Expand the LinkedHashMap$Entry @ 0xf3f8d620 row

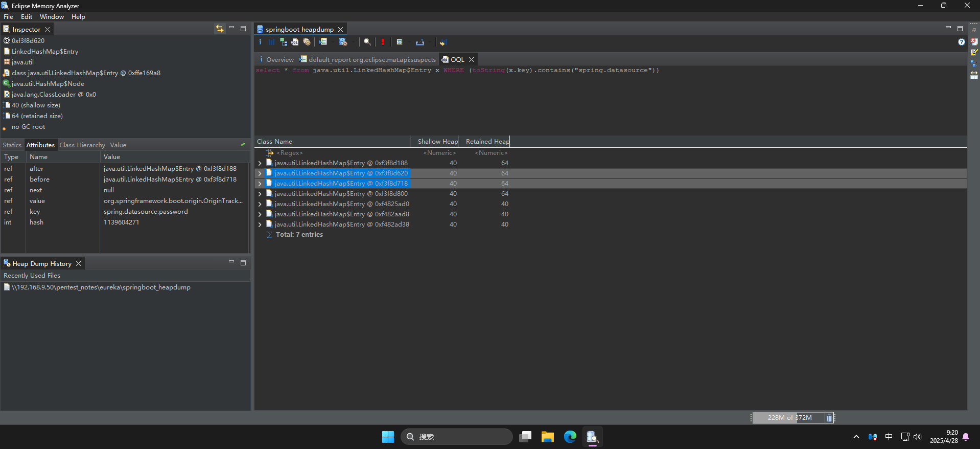[x=260, y=173]
